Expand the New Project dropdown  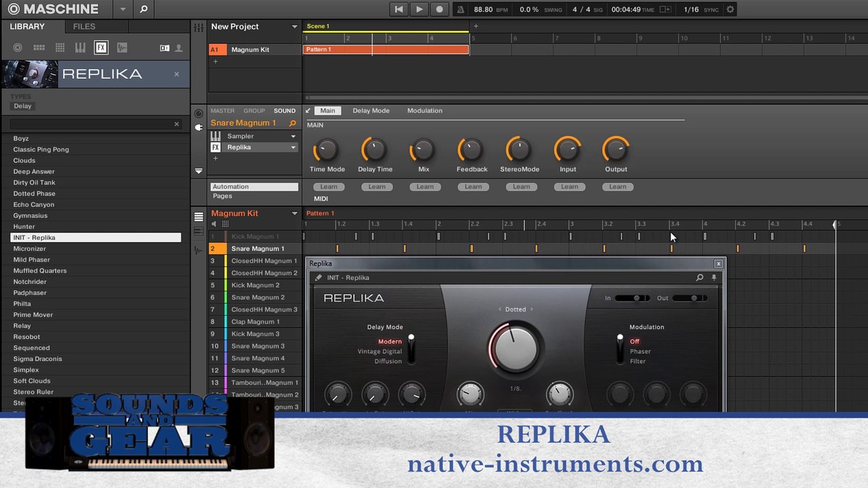click(x=294, y=26)
